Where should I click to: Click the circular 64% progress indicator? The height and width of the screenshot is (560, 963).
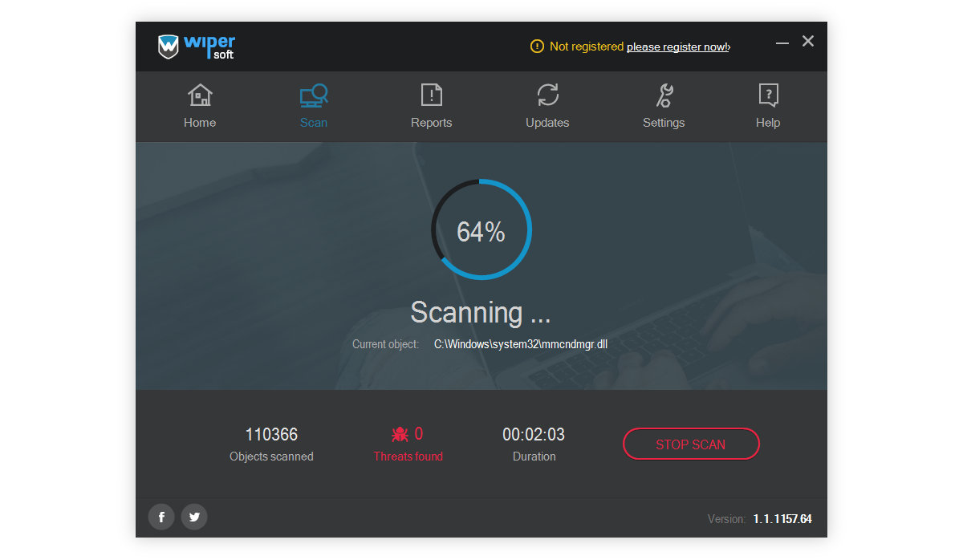(481, 229)
